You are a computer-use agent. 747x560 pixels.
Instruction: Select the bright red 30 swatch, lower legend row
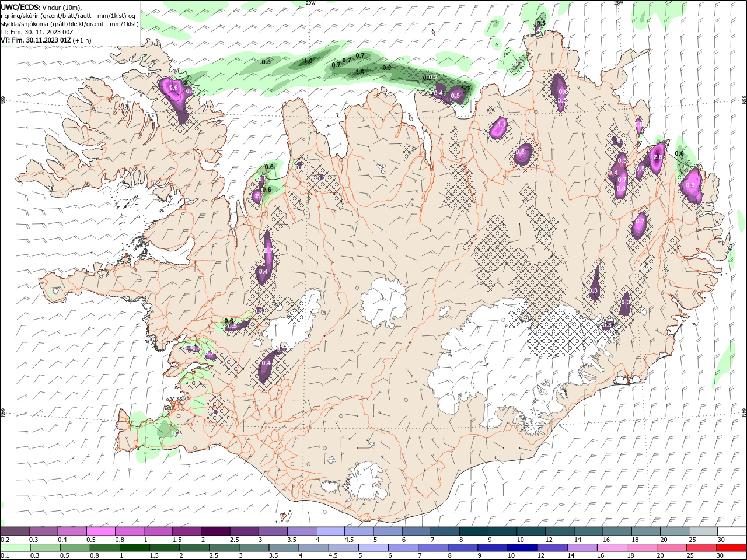pos(731,548)
